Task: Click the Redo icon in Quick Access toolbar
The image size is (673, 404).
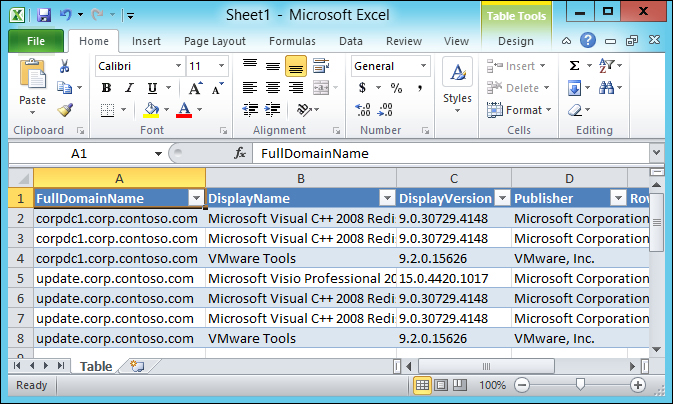Action: 97,15
